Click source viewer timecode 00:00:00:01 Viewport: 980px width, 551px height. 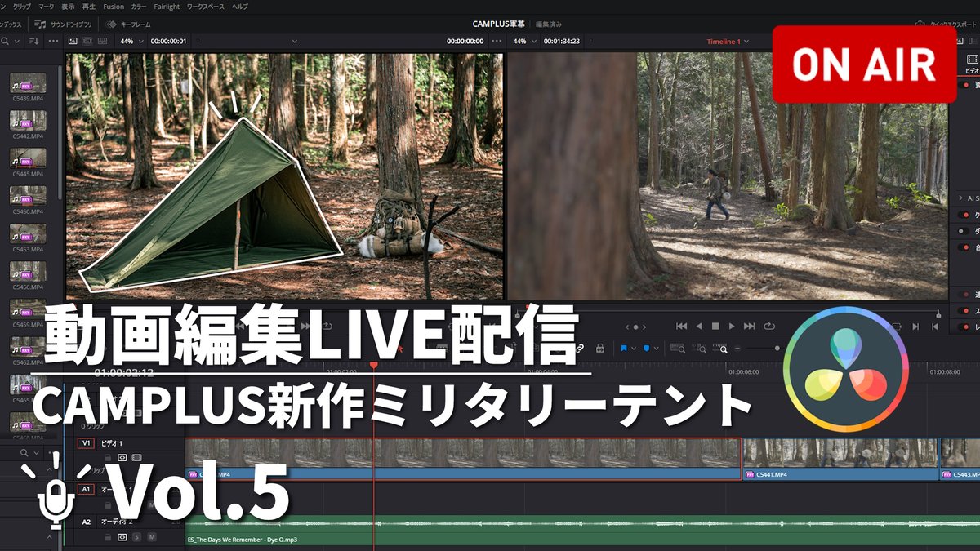tap(168, 41)
